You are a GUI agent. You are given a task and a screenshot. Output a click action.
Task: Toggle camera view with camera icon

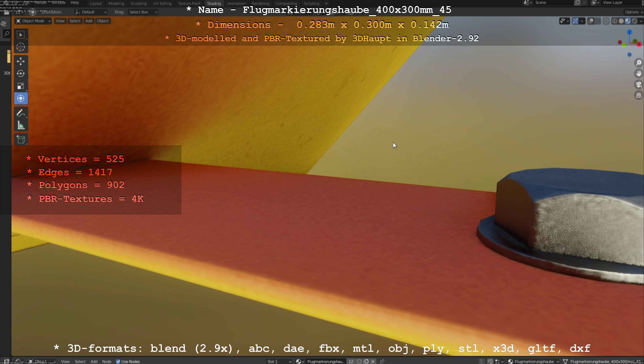(638, 85)
